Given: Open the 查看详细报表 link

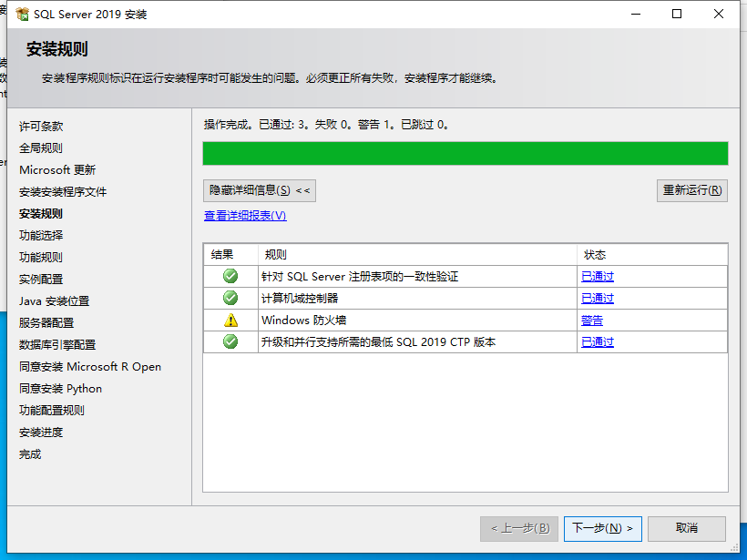Looking at the screenshot, I should [x=245, y=216].
